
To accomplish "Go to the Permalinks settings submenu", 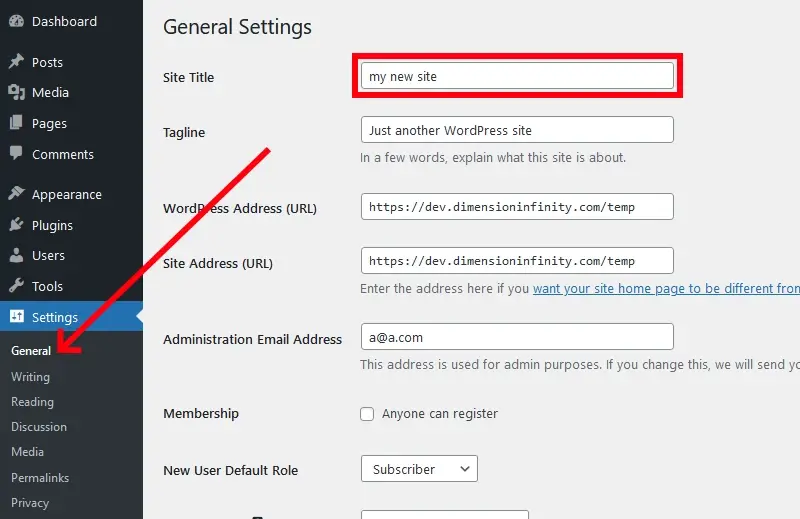I will (40, 478).
